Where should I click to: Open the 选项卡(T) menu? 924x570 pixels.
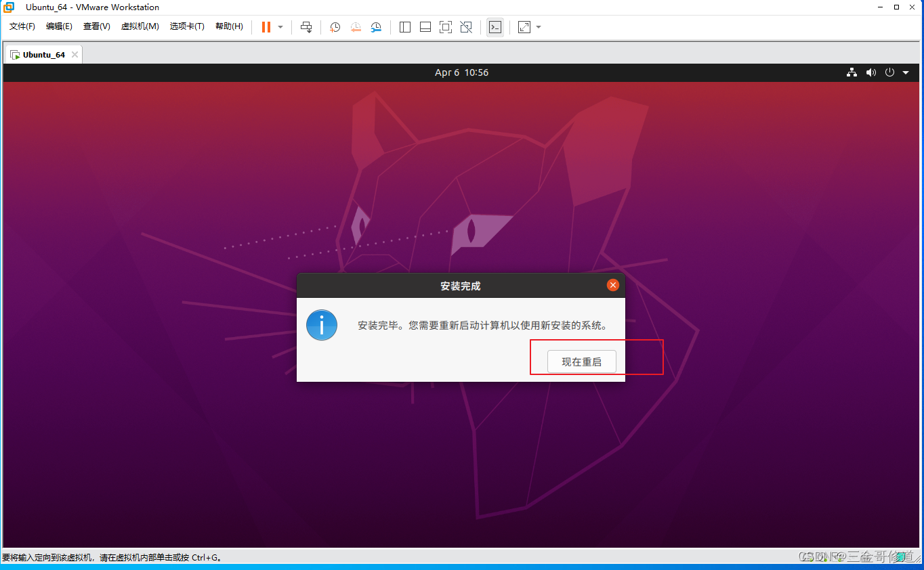pos(187,26)
